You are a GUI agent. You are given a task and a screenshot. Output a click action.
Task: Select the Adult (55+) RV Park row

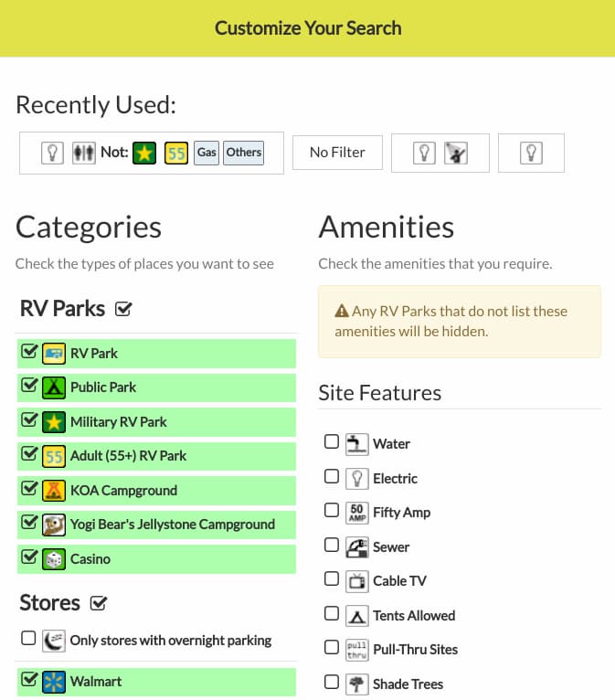click(x=156, y=456)
